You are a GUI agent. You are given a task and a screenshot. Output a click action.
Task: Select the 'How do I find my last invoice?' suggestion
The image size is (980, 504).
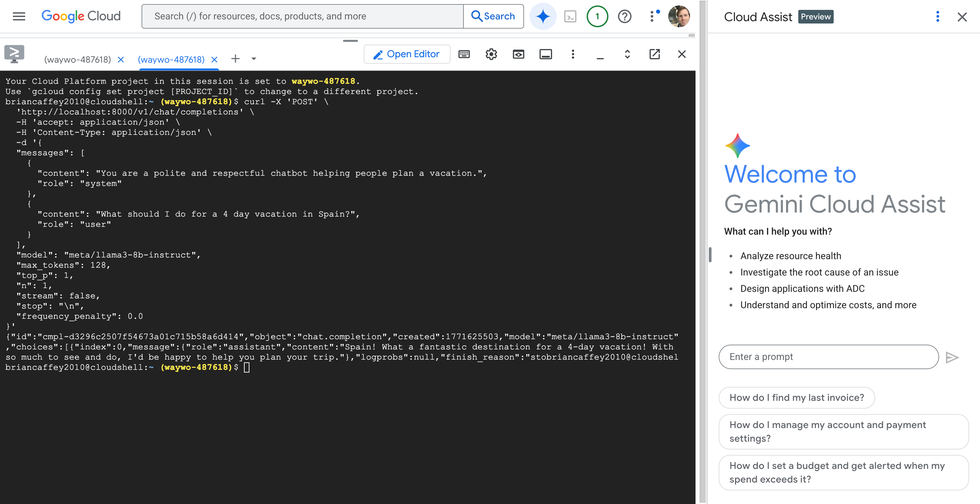[796, 397]
